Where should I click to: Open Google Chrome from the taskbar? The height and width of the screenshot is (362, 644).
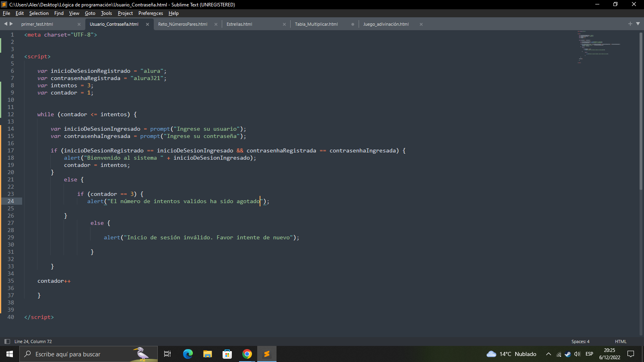coord(247,354)
